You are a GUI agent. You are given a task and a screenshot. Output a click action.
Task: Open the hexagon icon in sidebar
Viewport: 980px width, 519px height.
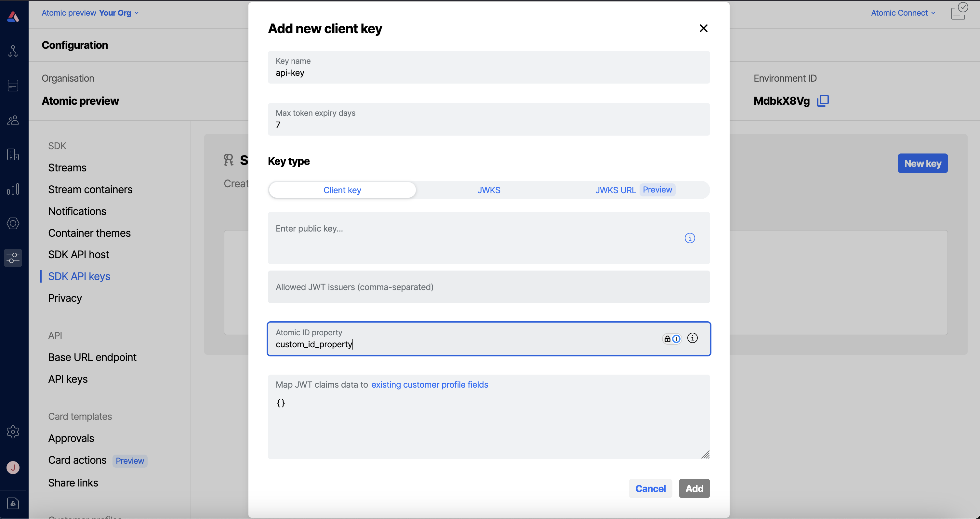pyautogui.click(x=13, y=223)
